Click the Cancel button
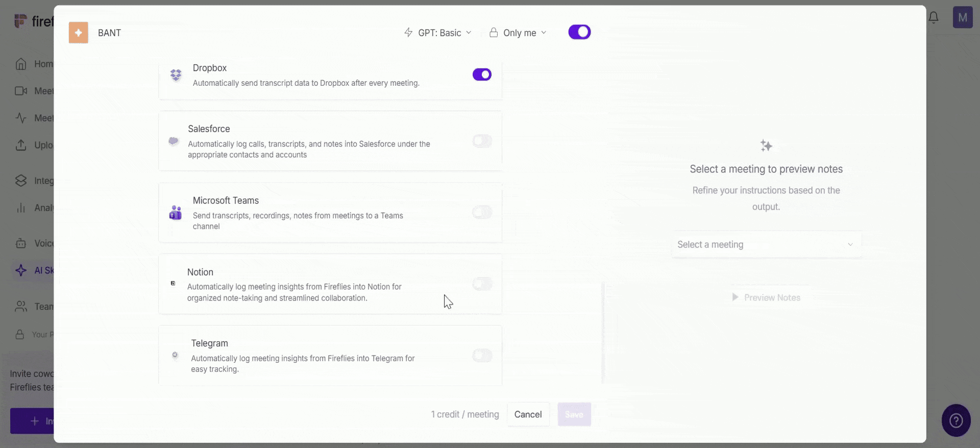Viewport: 980px width, 448px height. coord(528,414)
